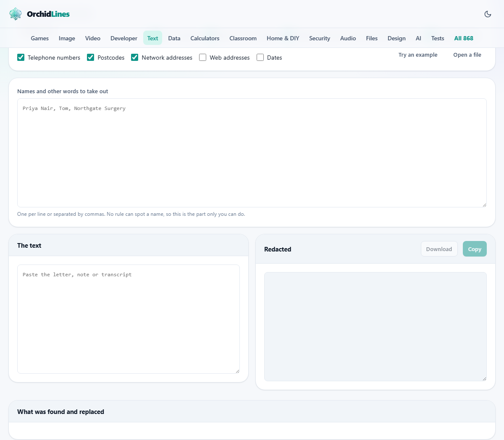Select the Text category tab

click(152, 38)
